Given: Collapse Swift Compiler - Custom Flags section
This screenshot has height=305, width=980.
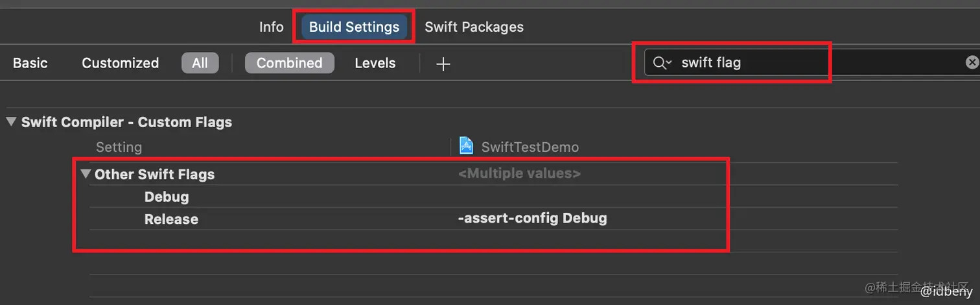Looking at the screenshot, I should [10, 122].
